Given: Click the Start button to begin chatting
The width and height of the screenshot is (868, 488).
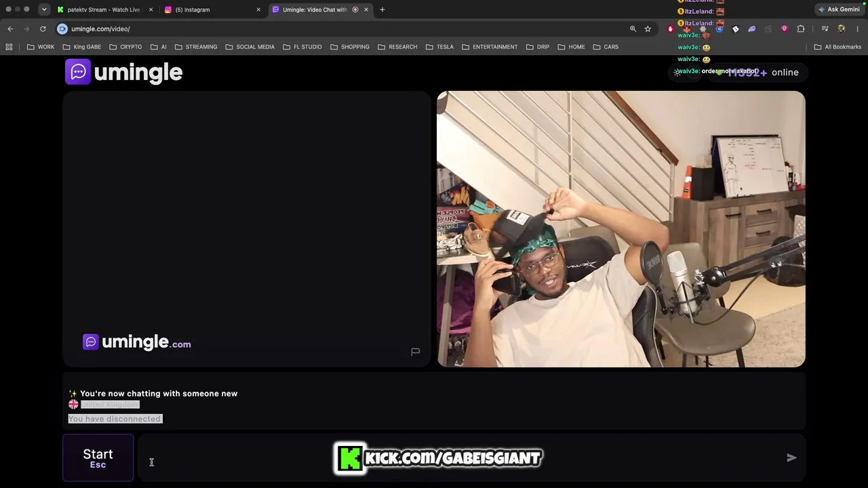Looking at the screenshot, I should click(98, 457).
